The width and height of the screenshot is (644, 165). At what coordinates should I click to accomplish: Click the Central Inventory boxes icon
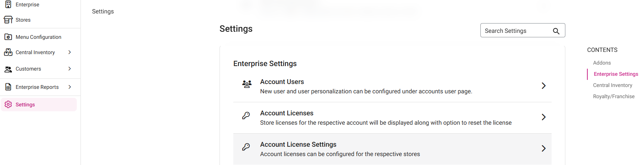coord(8,52)
